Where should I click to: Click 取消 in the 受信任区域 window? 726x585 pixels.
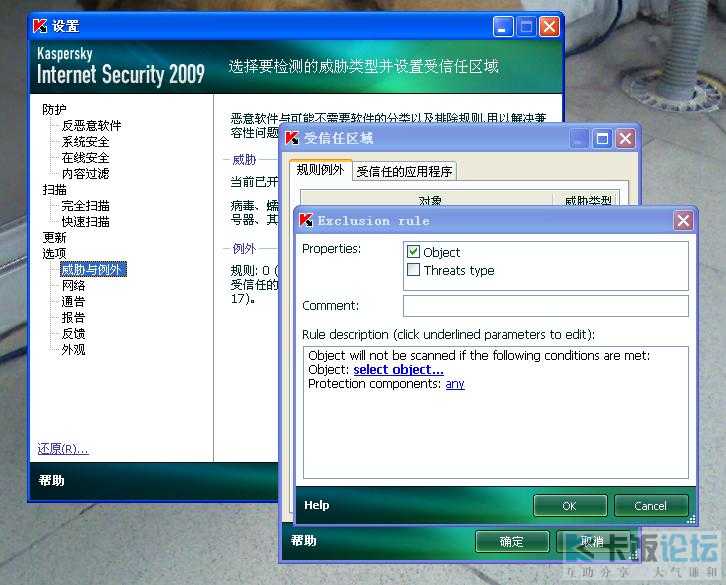[592, 541]
